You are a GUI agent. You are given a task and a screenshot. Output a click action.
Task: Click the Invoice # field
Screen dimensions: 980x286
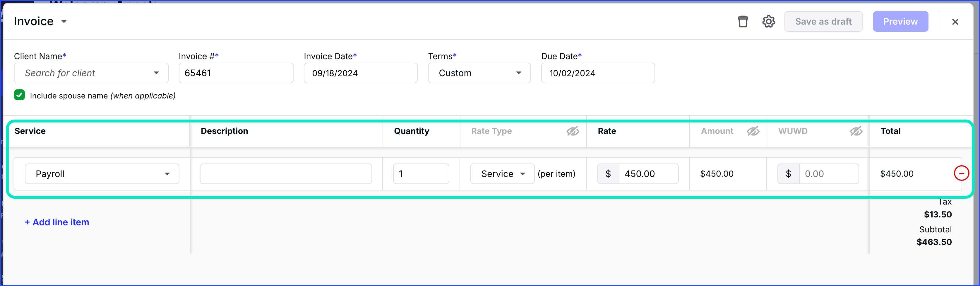236,73
